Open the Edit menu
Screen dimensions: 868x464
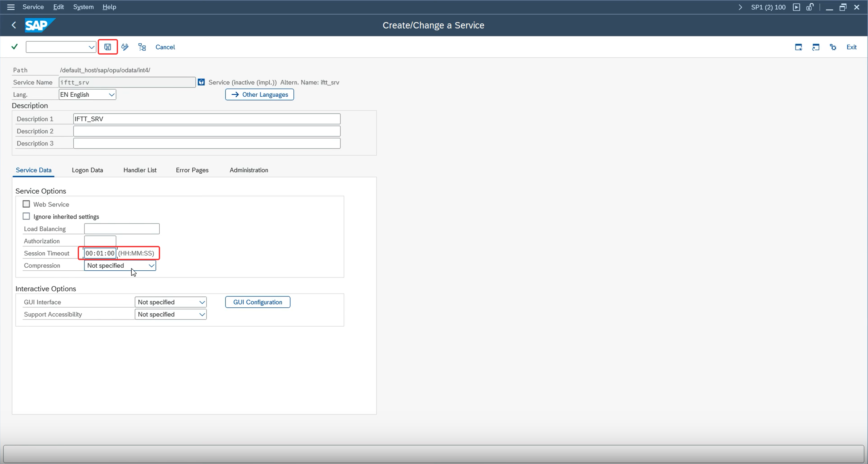pos(58,7)
